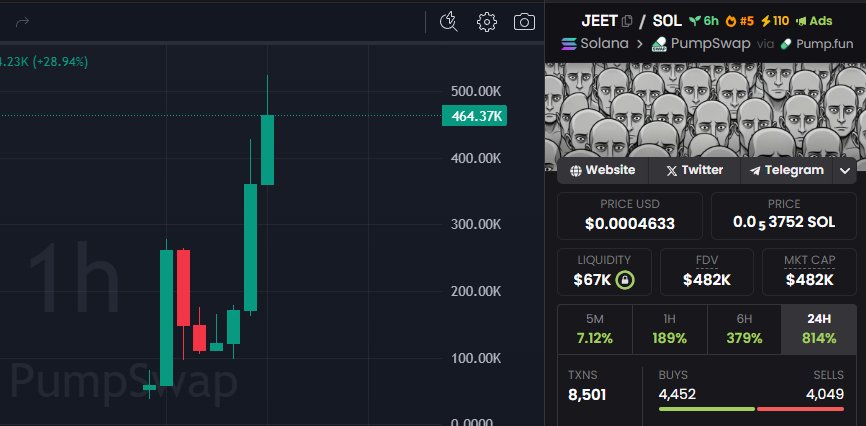Click the Ads megaphone badge

click(x=815, y=21)
